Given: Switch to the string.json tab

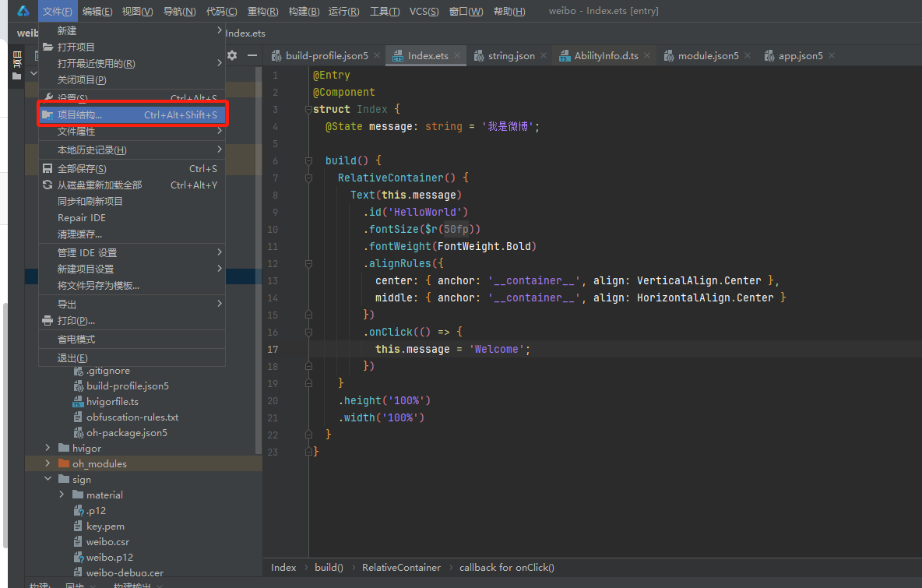Looking at the screenshot, I should pos(511,55).
